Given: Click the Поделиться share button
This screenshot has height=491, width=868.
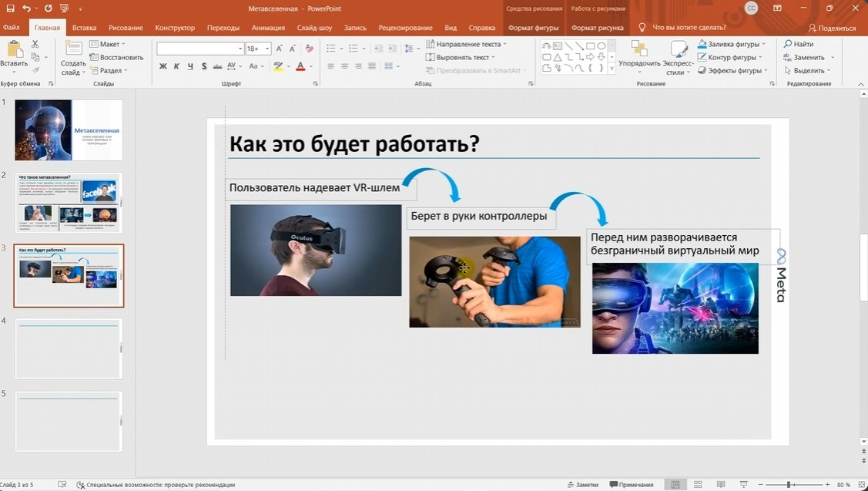Looking at the screenshot, I should coord(832,28).
